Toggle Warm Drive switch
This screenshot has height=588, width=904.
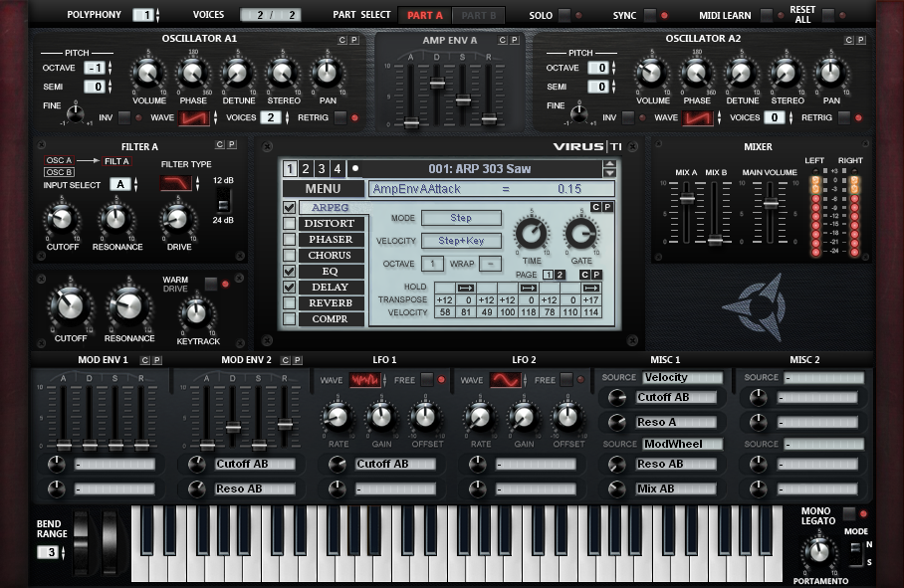point(211,284)
